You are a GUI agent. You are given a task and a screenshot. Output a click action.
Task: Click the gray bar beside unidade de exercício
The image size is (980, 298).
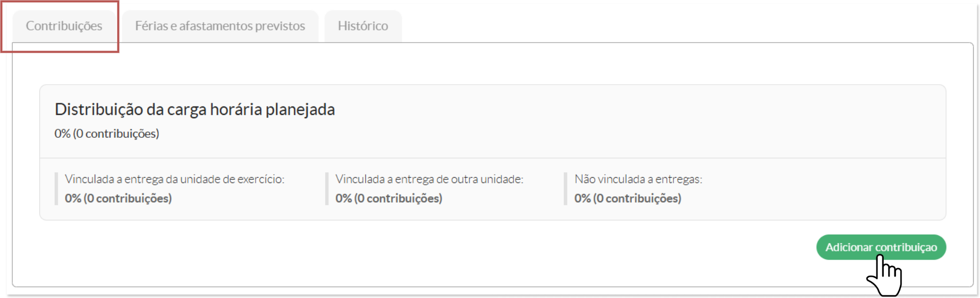(x=56, y=188)
